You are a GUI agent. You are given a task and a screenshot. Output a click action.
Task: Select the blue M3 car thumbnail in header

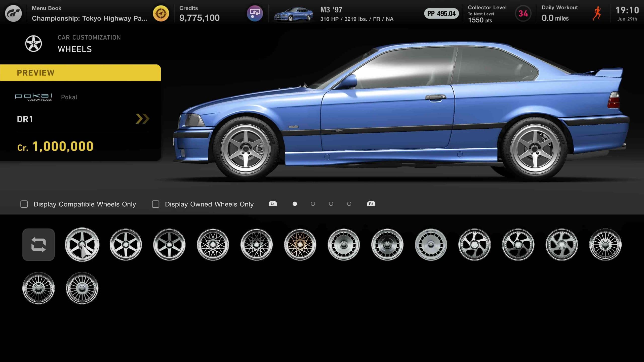(293, 14)
